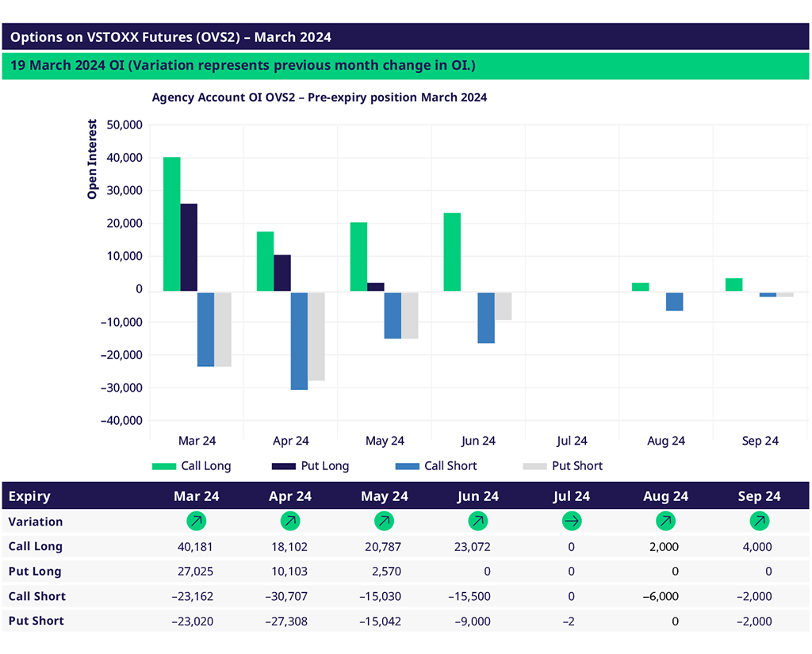Click the 19 March 2024 OI subtitle
This screenshot has width=812, height=654.
click(x=243, y=66)
